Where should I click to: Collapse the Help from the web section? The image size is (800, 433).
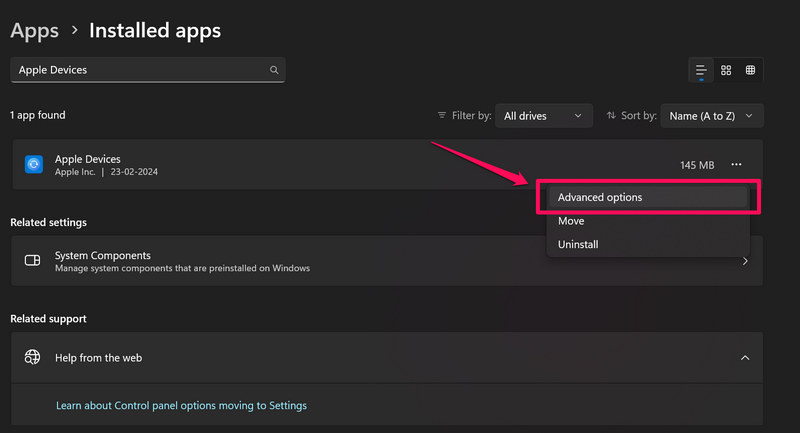click(744, 357)
